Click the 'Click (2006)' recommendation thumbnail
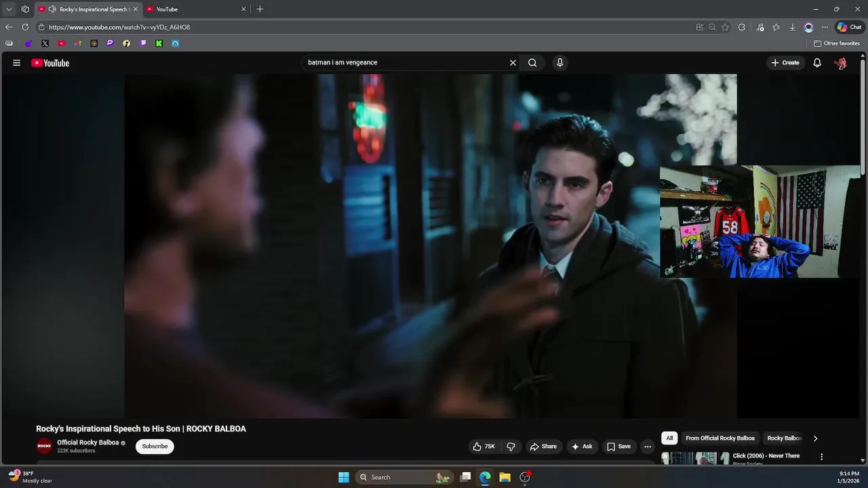The height and width of the screenshot is (488, 868). coord(695,457)
